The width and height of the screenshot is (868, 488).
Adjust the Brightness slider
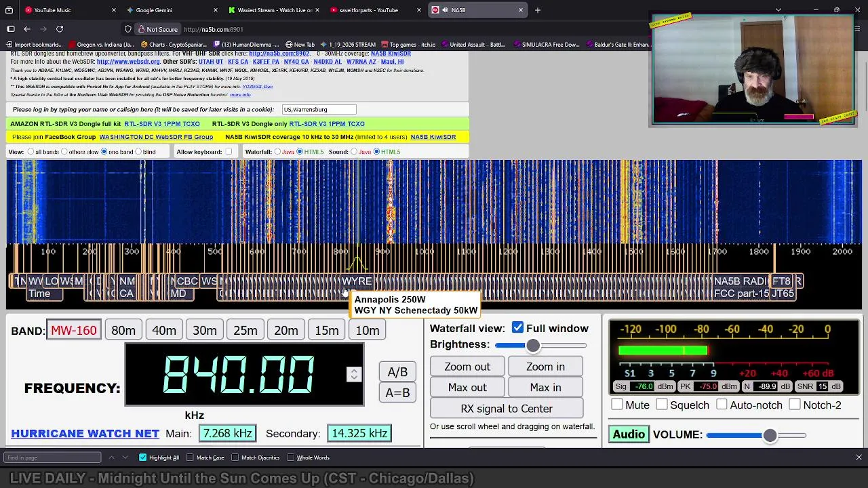point(540,346)
